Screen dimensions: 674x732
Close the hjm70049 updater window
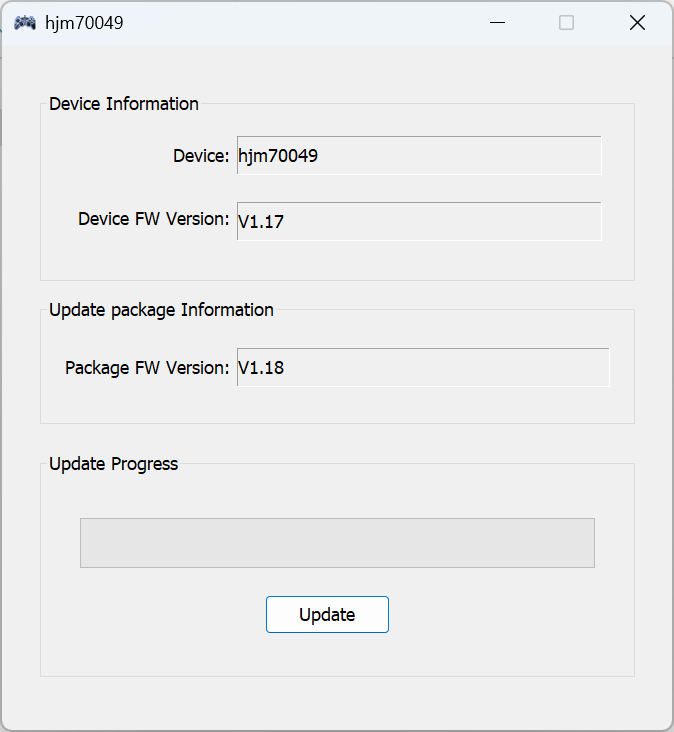637,22
